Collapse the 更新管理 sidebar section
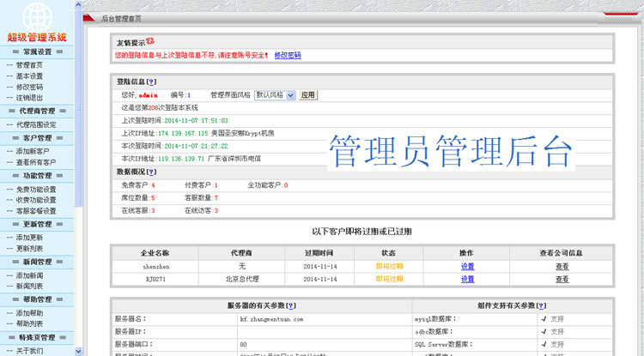 point(37,224)
